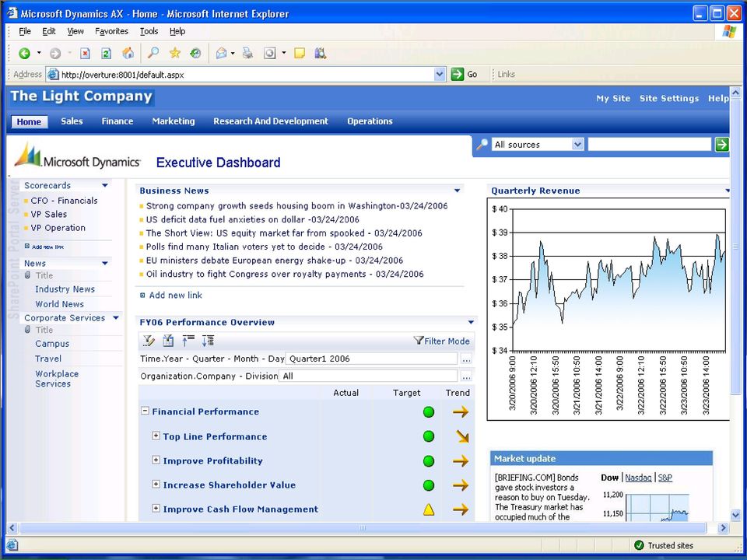This screenshot has height=560, width=747.
Task: Click the ellipsis button beside Quarter1 2006
Action: (466, 359)
